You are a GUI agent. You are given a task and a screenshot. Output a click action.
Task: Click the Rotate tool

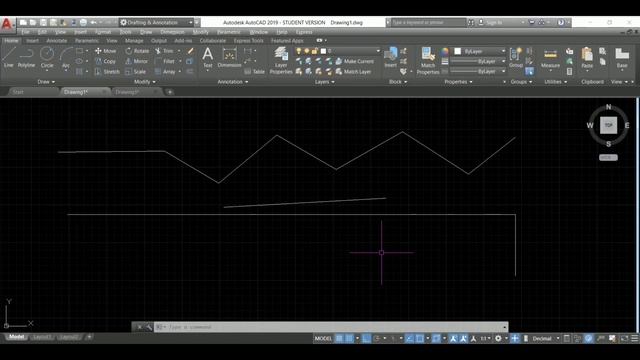(137, 51)
